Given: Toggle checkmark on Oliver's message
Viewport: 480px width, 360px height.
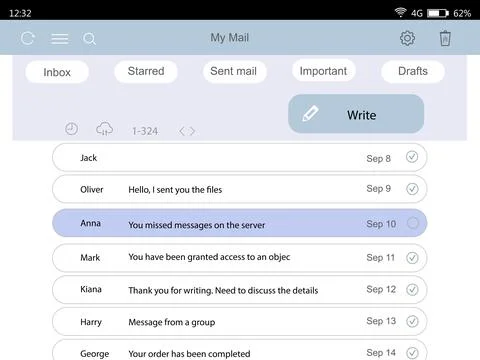Looking at the screenshot, I should [412, 189].
